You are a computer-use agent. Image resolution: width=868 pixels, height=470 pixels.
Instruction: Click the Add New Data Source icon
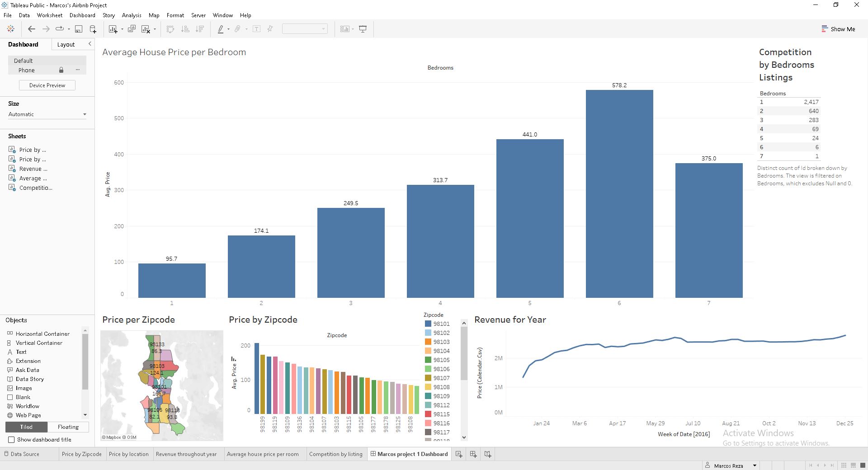click(x=93, y=29)
